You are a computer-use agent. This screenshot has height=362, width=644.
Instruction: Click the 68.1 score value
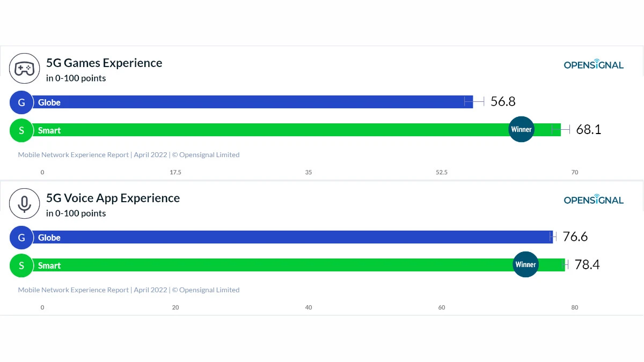pyautogui.click(x=589, y=129)
